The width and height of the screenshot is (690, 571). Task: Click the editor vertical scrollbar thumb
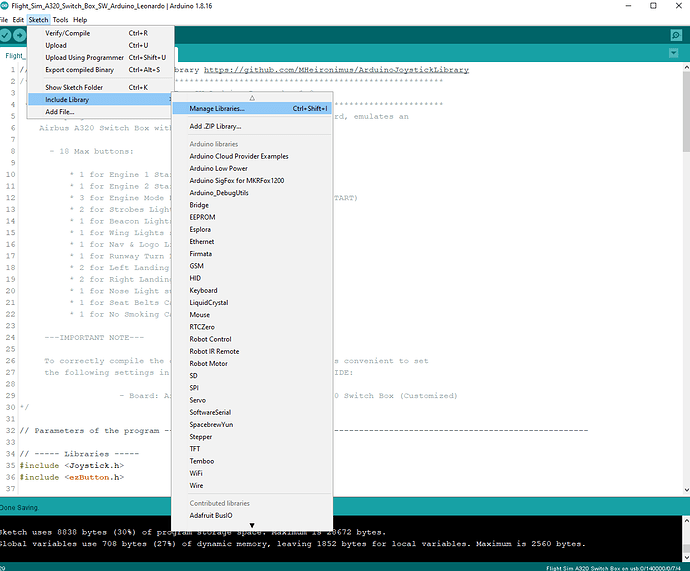point(686,112)
